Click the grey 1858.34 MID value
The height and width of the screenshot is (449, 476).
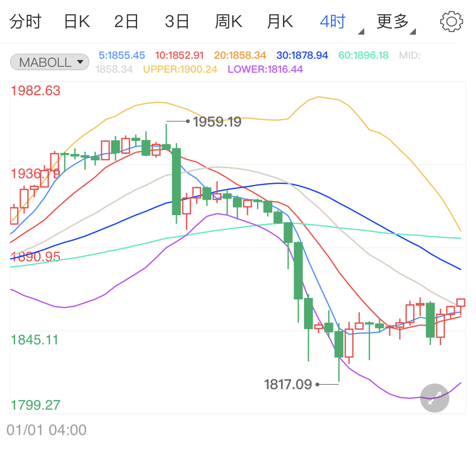114,69
